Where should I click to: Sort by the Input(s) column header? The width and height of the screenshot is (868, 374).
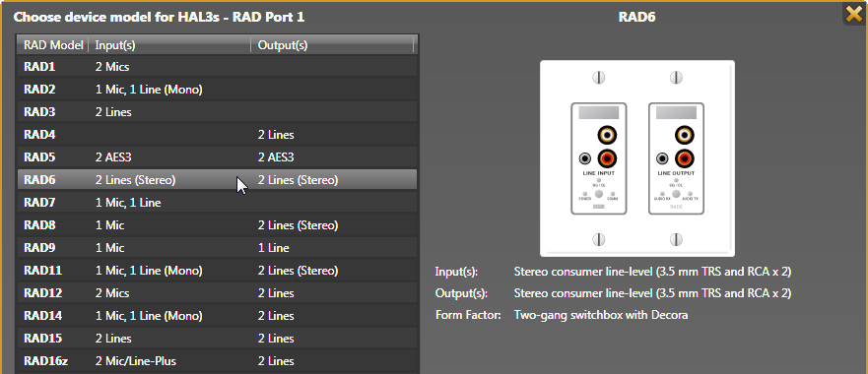point(169,45)
